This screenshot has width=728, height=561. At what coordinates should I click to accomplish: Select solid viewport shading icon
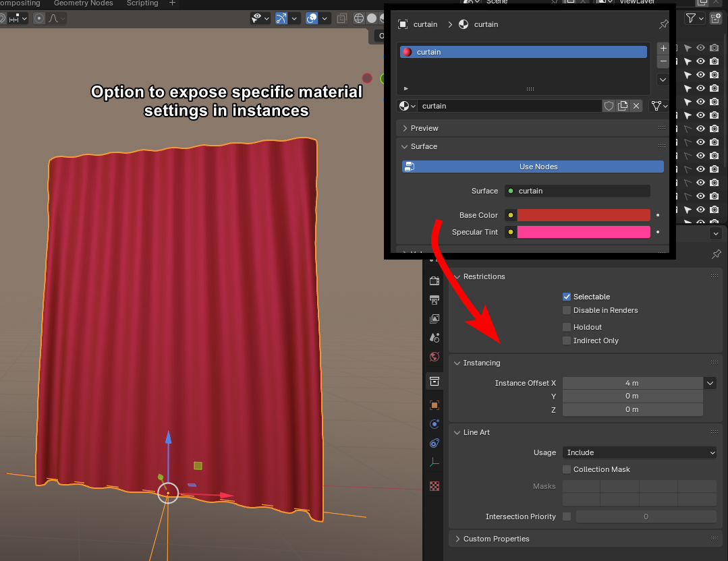coord(372,18)
